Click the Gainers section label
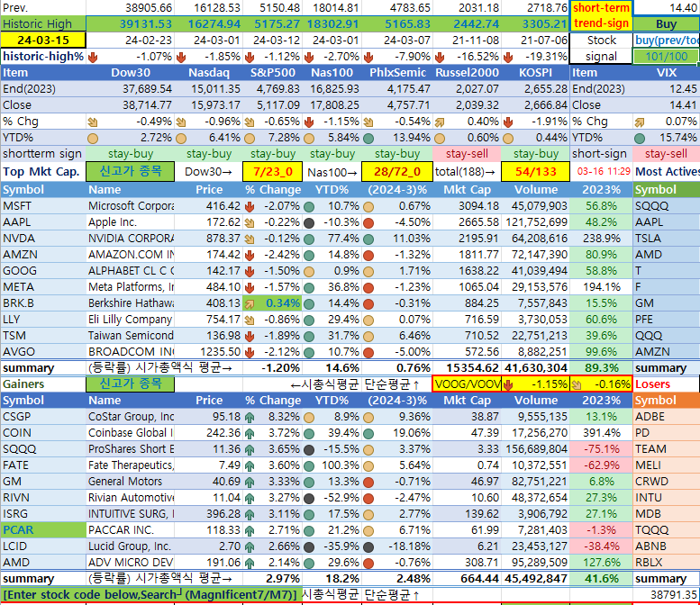The image size is (700, 605). pyautogui.click(x=23, y=384)
